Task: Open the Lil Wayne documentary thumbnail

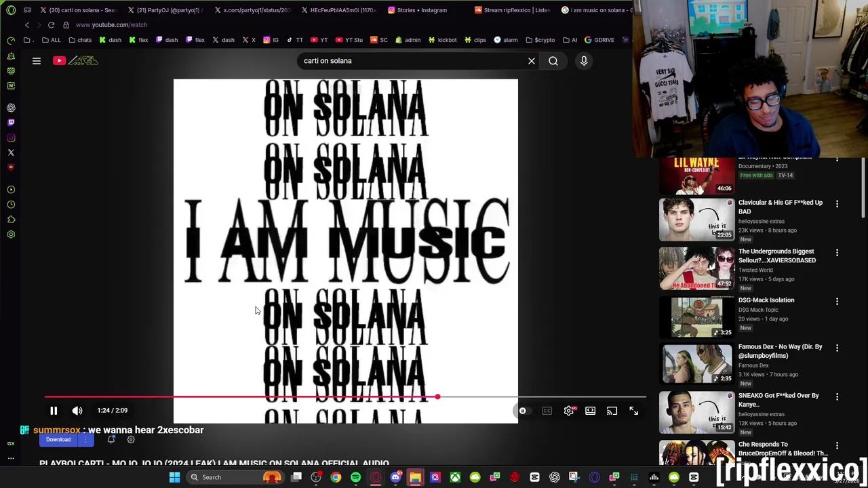Action: [696, 175]
